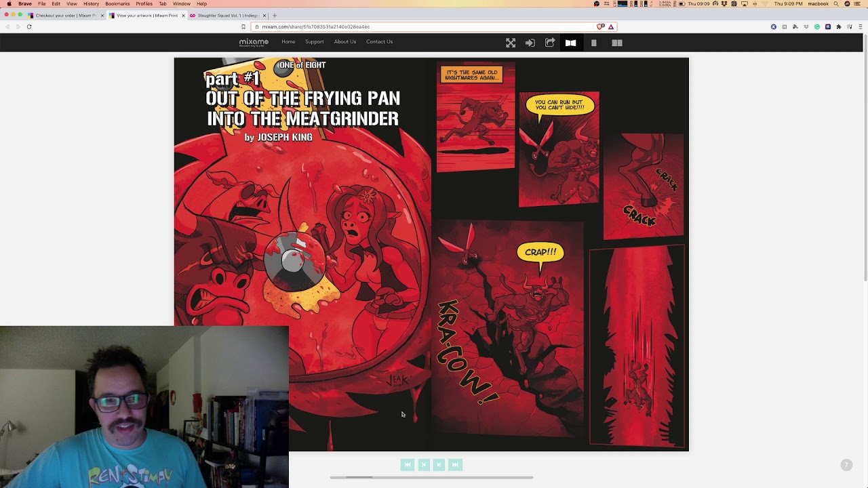Viewport: 868px width, 488px height.
Task: Switch to single page view mode
Action: tap(594, 43)
